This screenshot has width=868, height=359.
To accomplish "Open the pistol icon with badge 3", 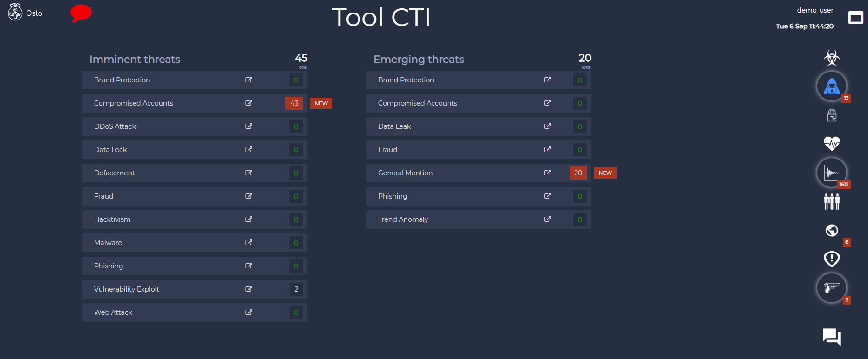I will tap(832, 288).
